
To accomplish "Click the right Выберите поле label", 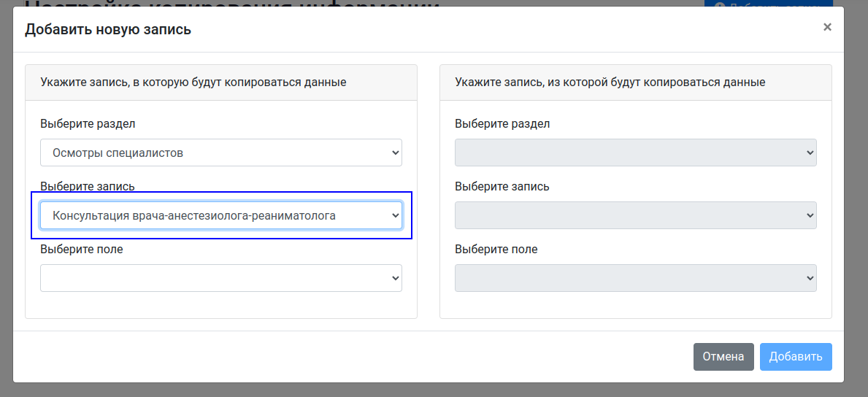I will coord(496,249).
